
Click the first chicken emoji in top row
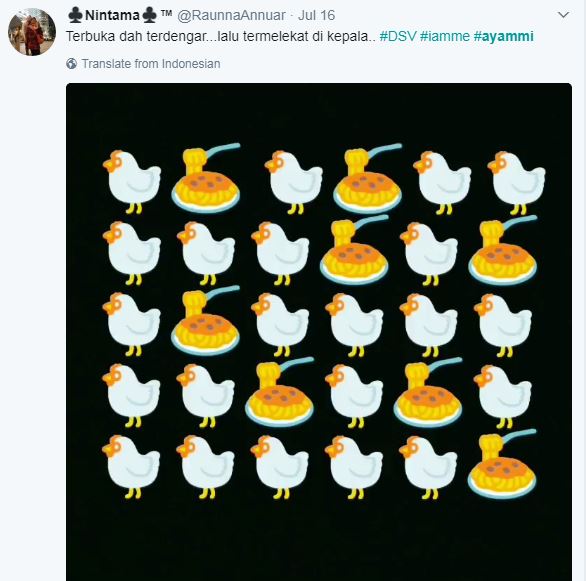coord(132,182)
